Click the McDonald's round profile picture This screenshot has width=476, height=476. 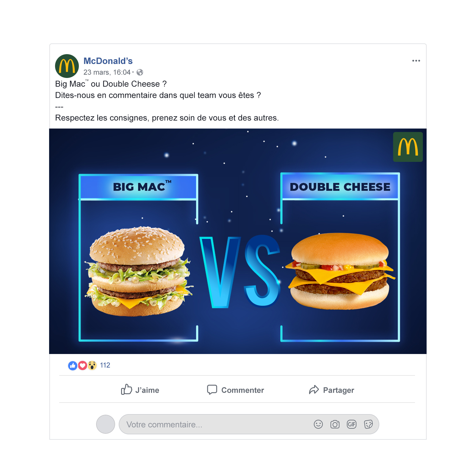(x=67, y=66)
